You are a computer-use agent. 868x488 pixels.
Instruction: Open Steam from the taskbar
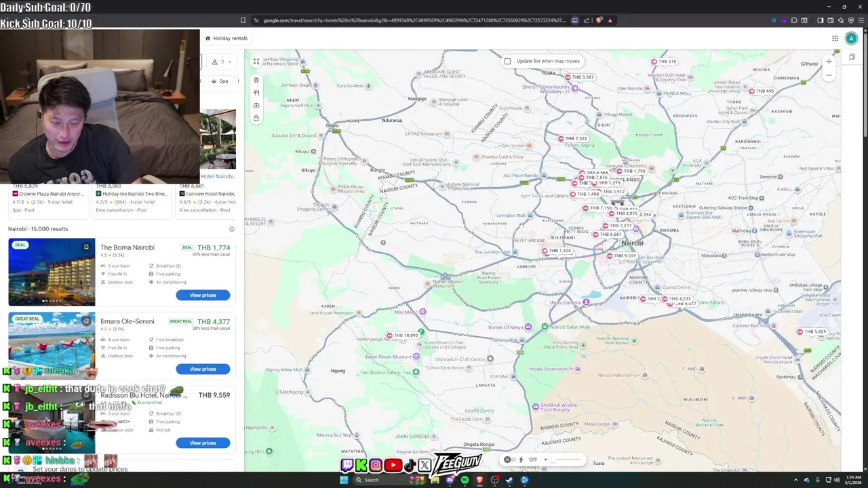click(509, 480)
